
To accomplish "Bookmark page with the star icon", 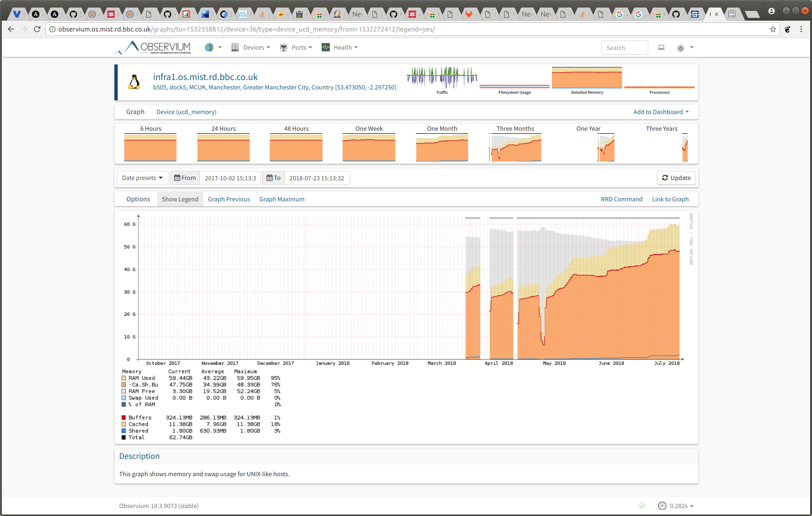I will click(x=773, y=29).
